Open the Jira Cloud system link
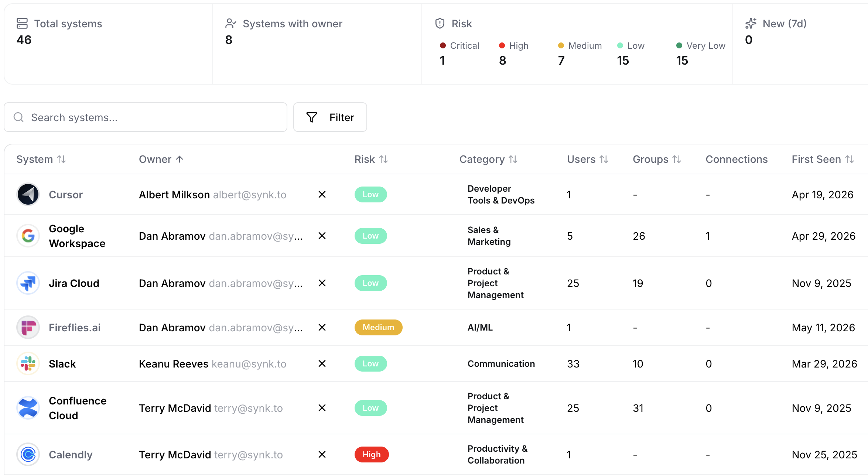This screenshot has height=475, width=868. (74, 283)
